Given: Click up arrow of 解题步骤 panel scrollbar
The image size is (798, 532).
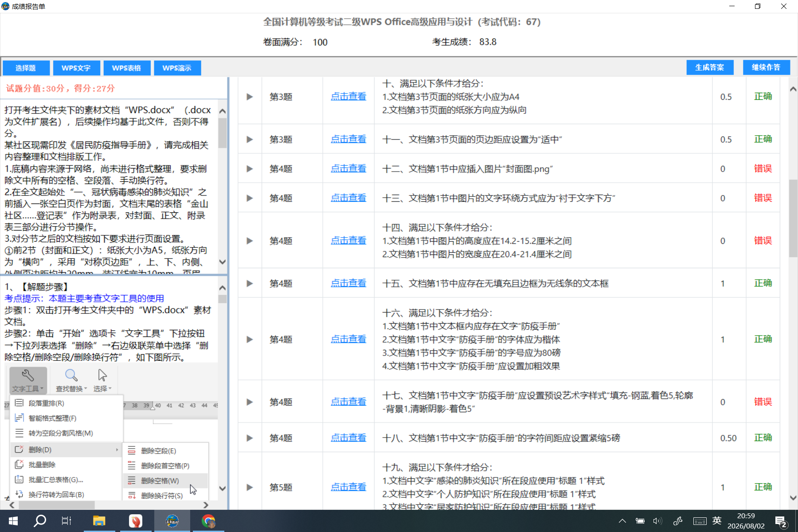Looking at the screenshot, I should pyautogui.click(x=223, y=288).
